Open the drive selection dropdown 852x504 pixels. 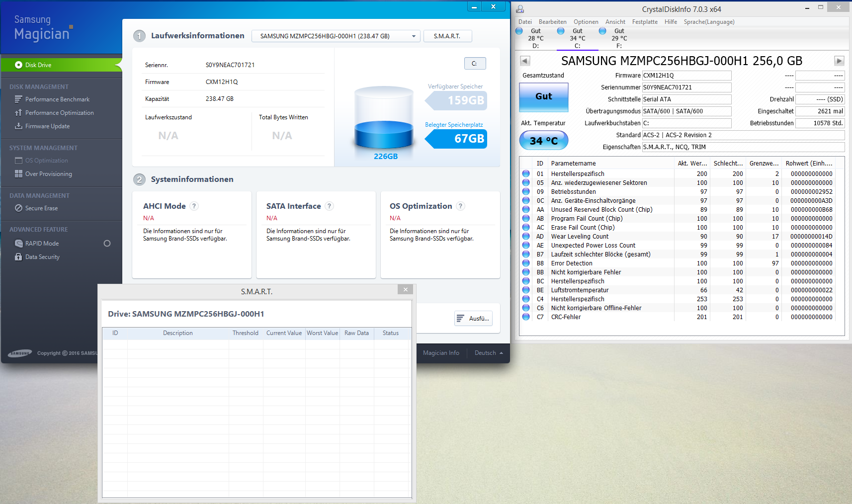coord(336,36)
